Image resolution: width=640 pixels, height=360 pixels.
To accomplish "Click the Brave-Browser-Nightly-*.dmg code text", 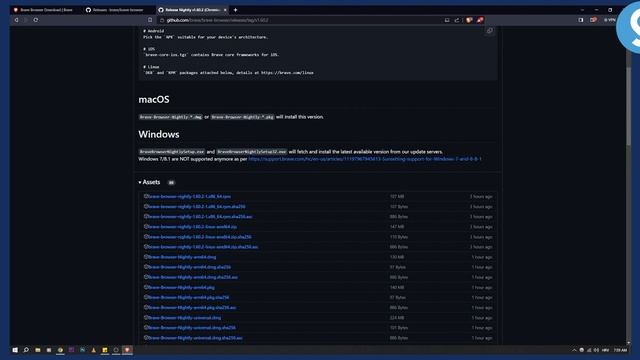I will coord(171,117).
